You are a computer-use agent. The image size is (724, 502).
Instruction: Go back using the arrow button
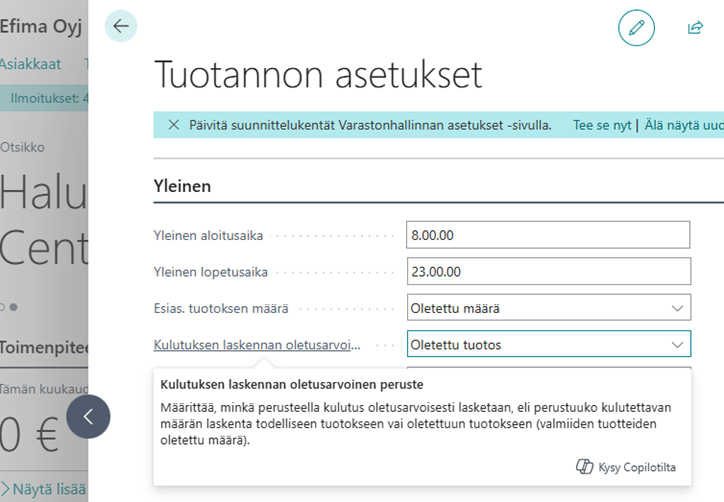pyautogui.click(x=121, y=27)
